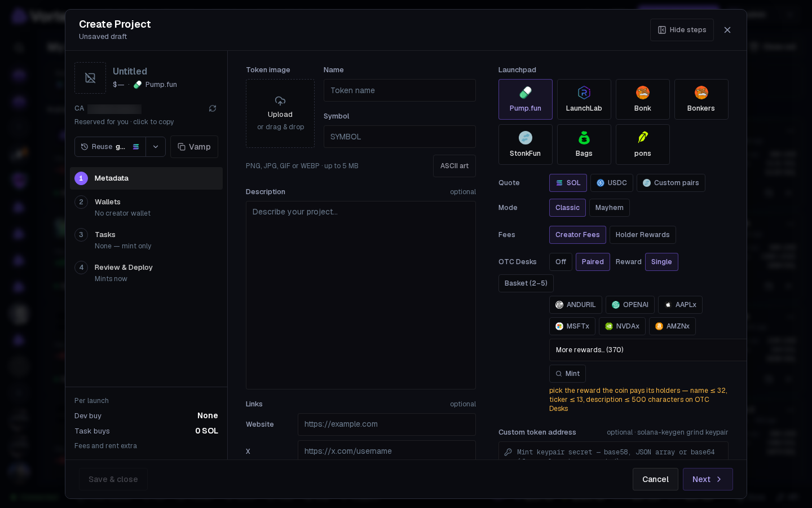
Task: Set OTC Desks to Paired
Action: pos(593,262)
